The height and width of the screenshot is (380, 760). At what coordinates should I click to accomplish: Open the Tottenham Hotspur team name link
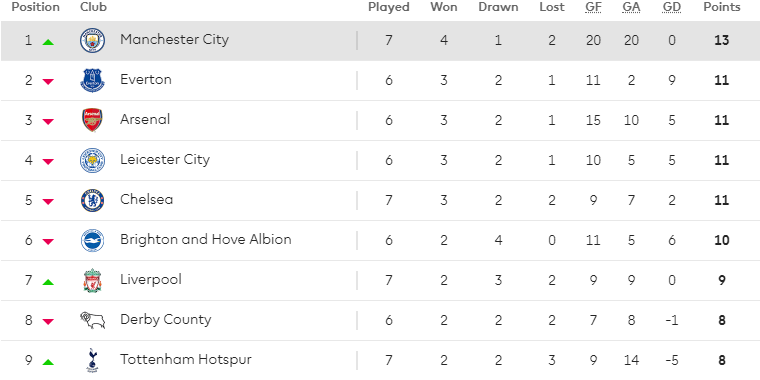tap(186, 360)
